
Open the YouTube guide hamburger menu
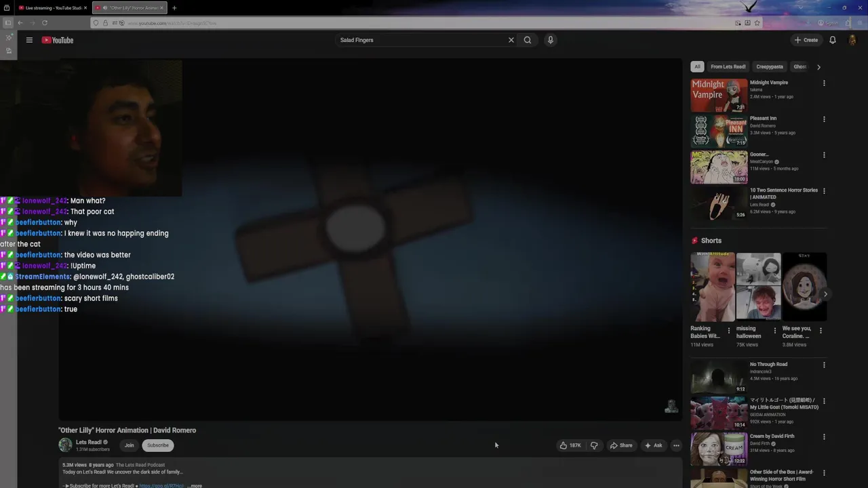click(29, 40)
